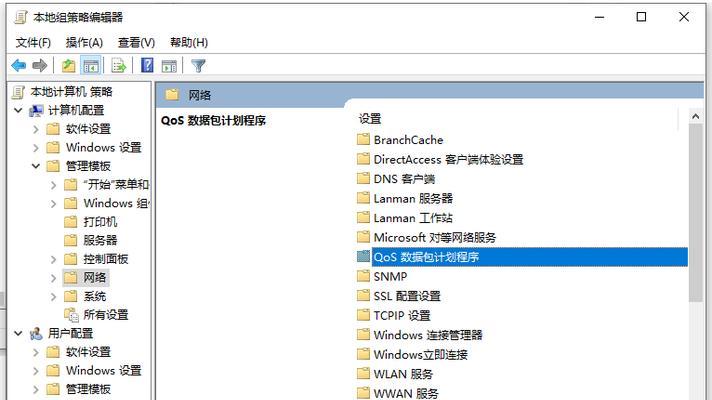Collapse 管理模板 under 计算机配置
The height and width of the screenshot is (400, 712).
click(36, 166)
